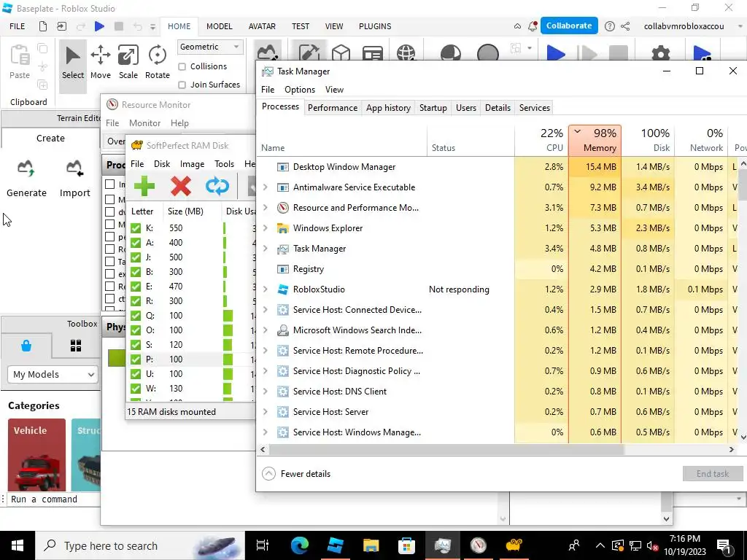Expand the Windows Explorer process row

266,228
